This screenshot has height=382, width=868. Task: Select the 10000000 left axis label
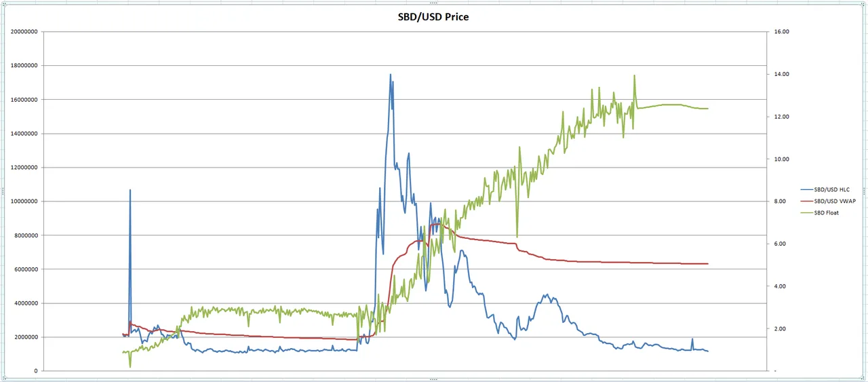tap(23, 202)
